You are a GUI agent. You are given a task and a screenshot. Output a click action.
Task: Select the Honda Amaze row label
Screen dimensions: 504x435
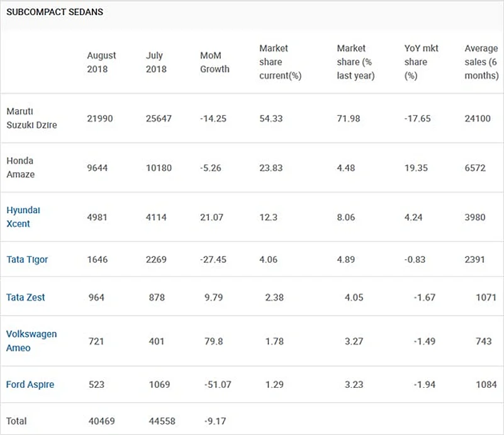pyautogui.click(x=21, y=167)
